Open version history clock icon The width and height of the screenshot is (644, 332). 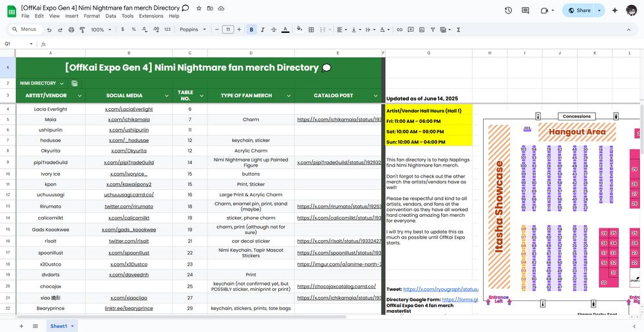tap(508, 10)
